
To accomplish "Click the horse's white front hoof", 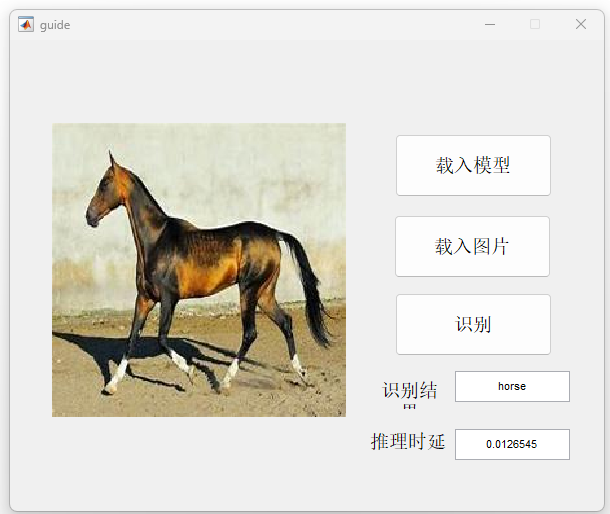I will (x=116, y=376).
